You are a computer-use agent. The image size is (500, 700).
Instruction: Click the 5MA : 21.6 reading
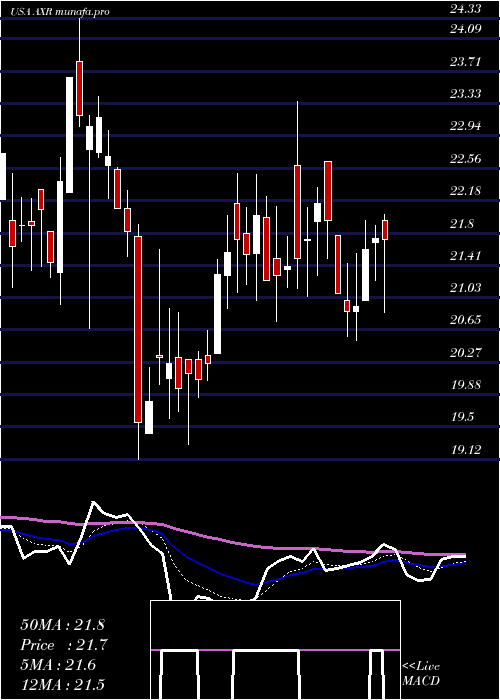pyautogui.click(x=58, y=665)
